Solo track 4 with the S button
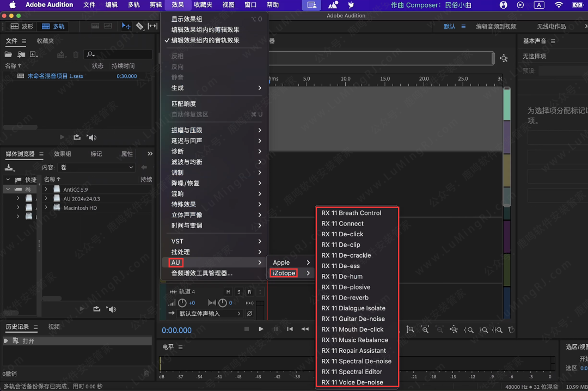 [239, 292]
